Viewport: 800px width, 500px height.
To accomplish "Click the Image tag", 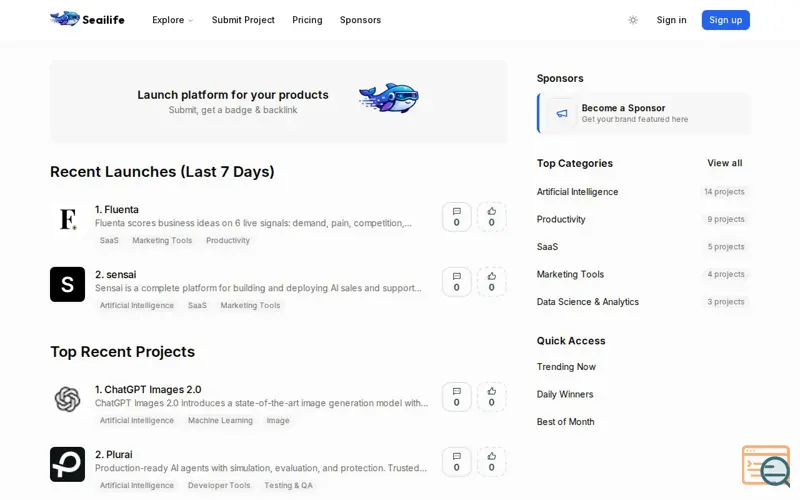I will [278, 420].
